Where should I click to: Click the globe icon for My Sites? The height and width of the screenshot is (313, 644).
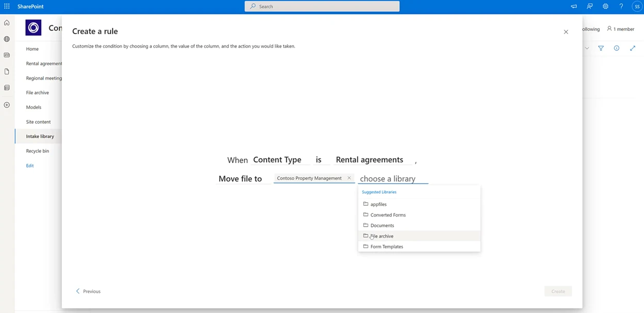click(x=7, y=39)
